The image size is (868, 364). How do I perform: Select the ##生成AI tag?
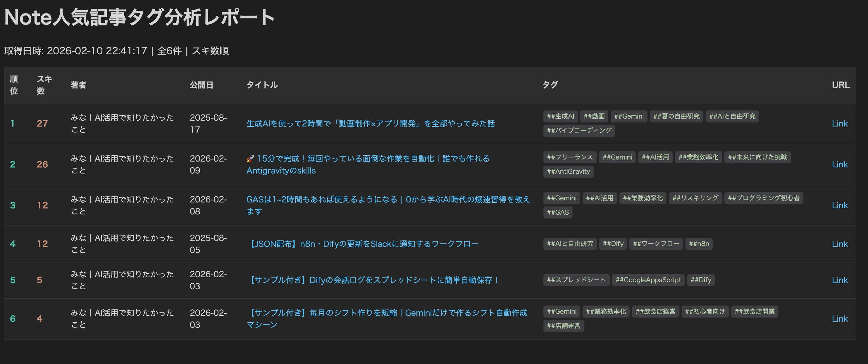pyautogui.click(x=560, y=117)
